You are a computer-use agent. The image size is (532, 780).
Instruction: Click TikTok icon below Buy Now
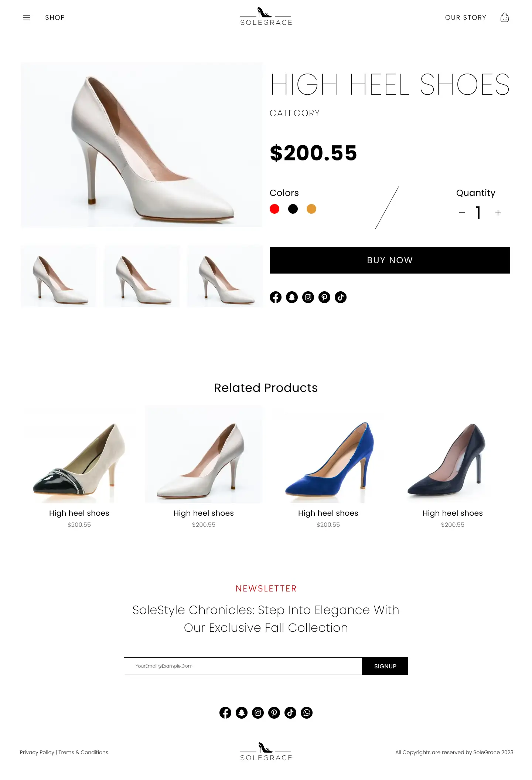[x=341, y=297]
